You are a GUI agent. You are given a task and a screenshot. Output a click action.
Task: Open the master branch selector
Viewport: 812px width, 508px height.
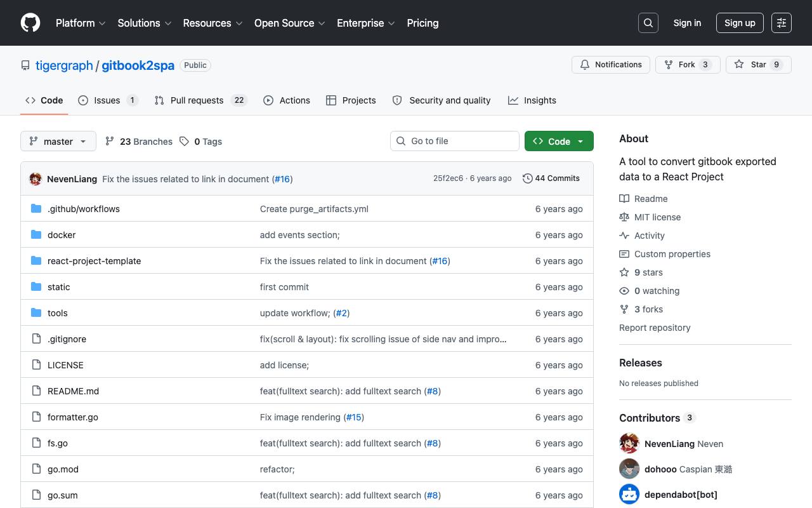pos(58,142)
